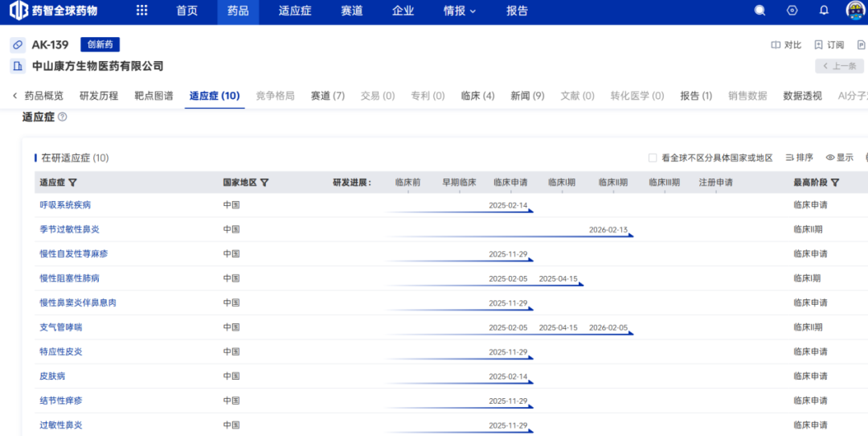Check 看全球不区分具体国家或地区 checkbox
Screen dimensions: 868x436
click(653, 158)
